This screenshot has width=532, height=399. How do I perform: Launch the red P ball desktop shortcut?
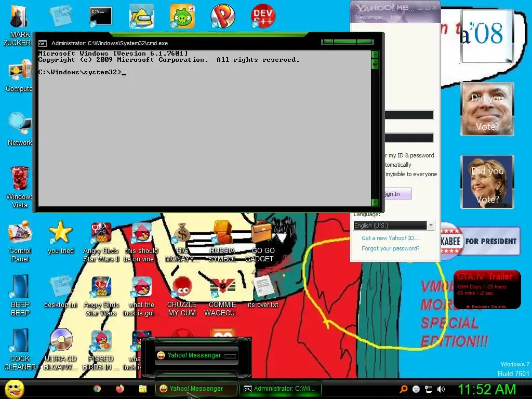pos(222,16)
